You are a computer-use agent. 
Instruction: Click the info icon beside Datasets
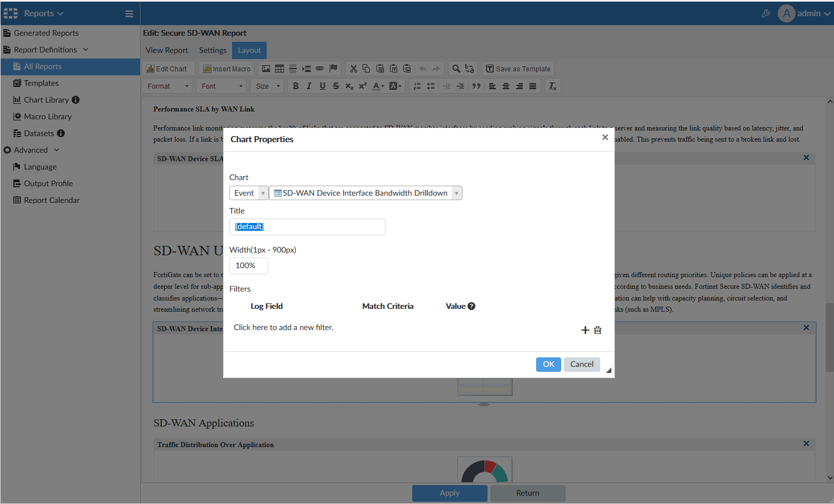(x=61, y=133)
